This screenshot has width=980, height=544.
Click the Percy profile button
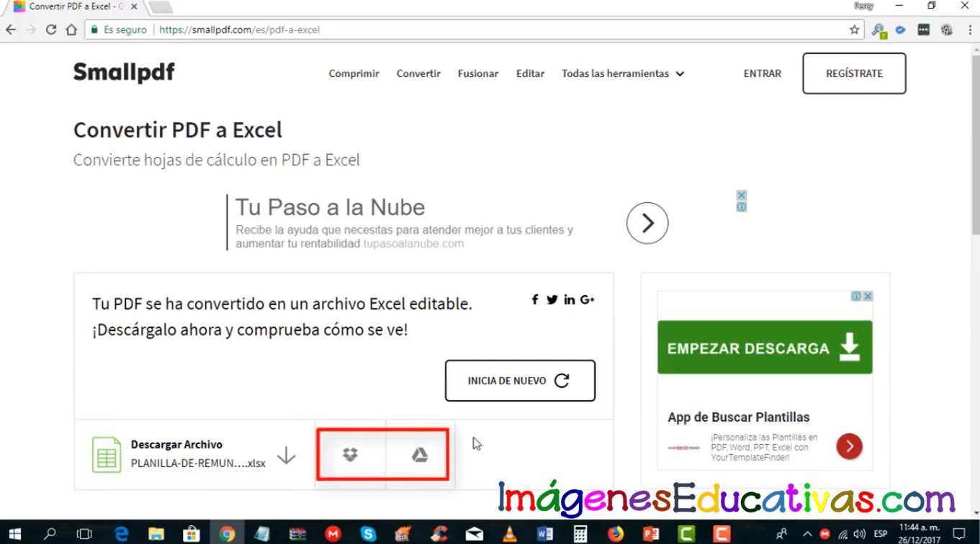(863, 6)
